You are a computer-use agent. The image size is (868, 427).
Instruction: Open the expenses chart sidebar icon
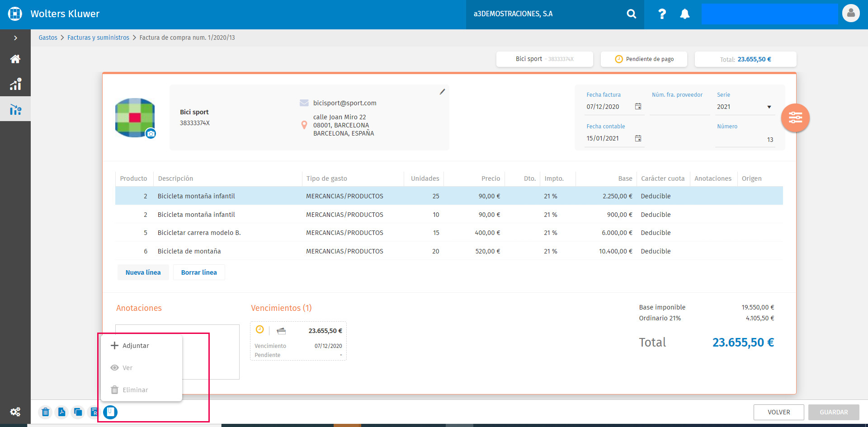tap(15, 109)
